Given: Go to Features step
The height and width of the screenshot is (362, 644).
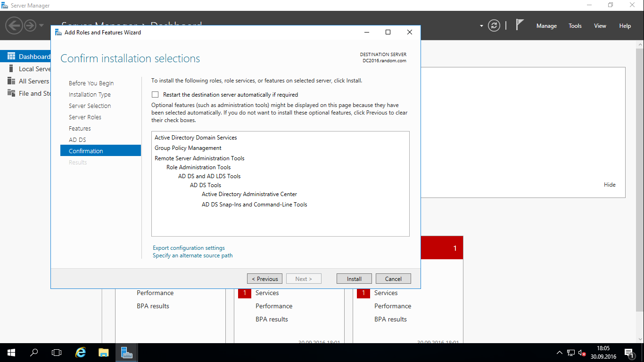Looking at the screenshot, I should 80,128.
